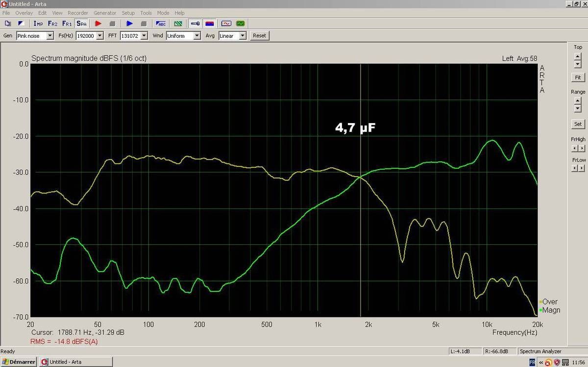Click FrHigh right arrow

(x=582, y=148)
